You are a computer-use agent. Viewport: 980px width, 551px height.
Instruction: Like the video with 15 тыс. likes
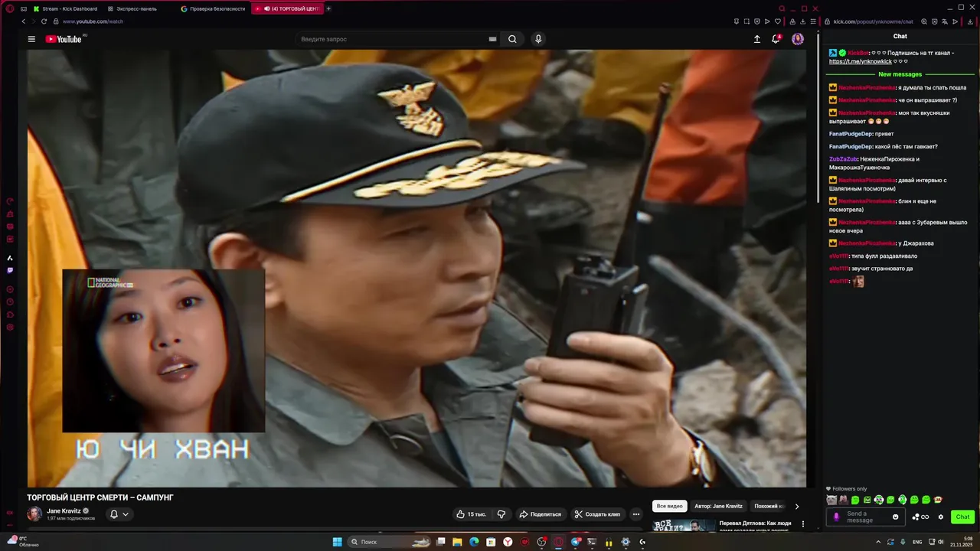pos(472,514)
